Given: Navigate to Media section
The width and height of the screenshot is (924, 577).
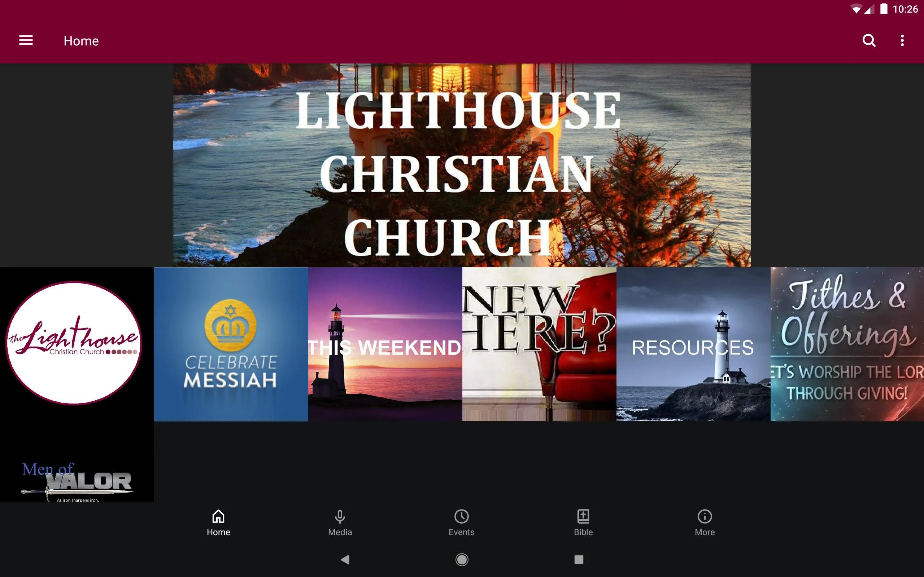Looking at the screenshot, I should coord(339,523).
